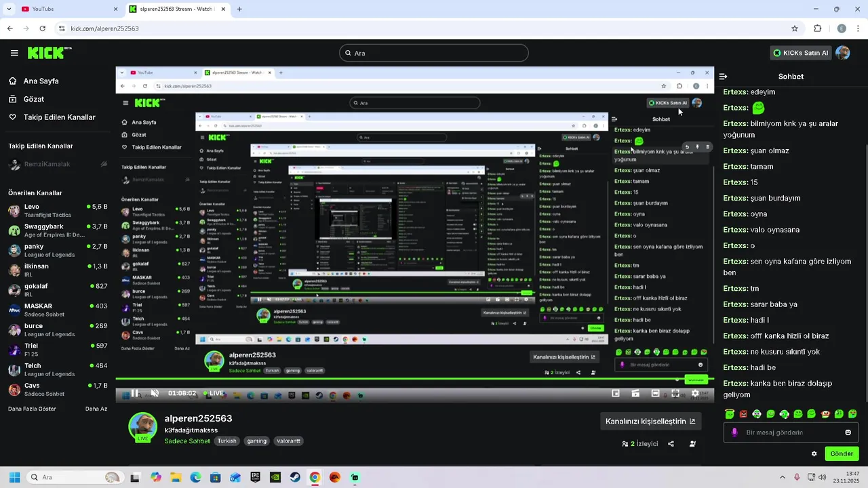Go back in browser

point(9,28)
